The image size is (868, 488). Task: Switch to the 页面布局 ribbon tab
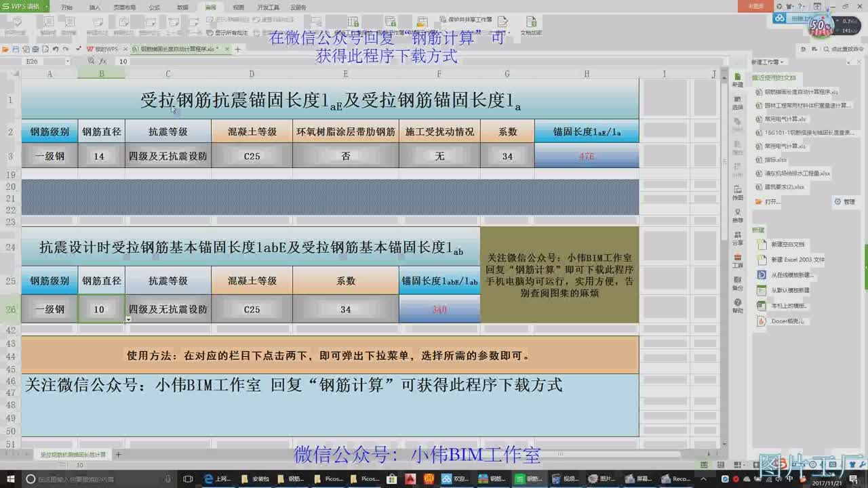point(125,7)
